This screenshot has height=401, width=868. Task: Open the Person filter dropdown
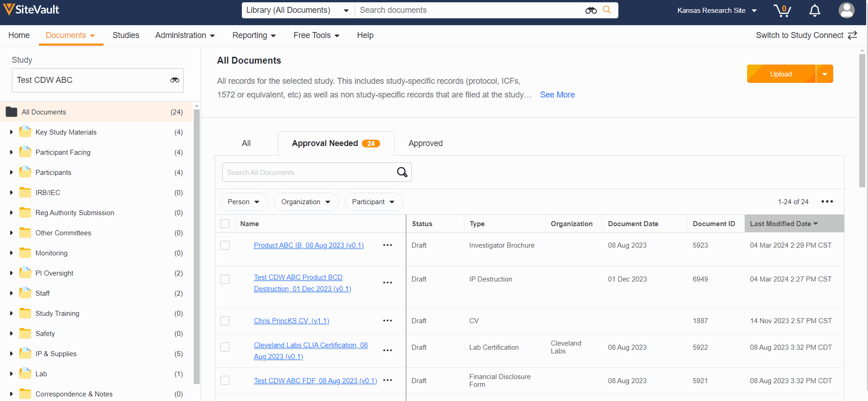[x=244, y=202]
